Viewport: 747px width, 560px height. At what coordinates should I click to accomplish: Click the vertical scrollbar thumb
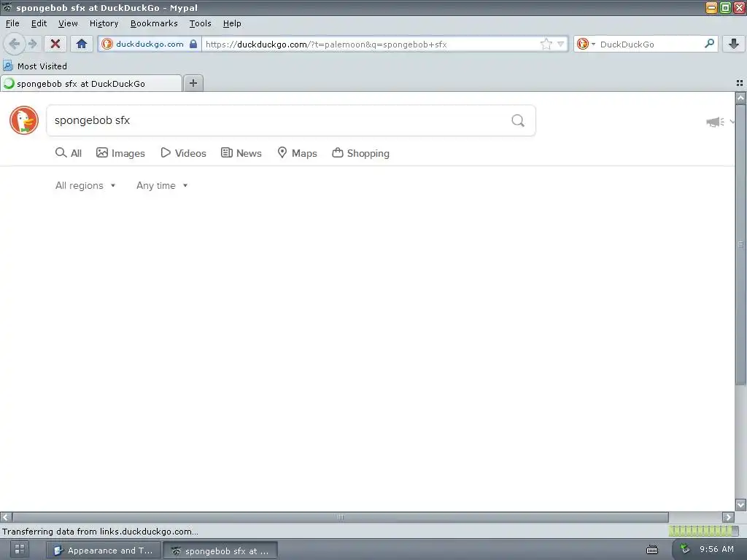(x=740, y=245)
